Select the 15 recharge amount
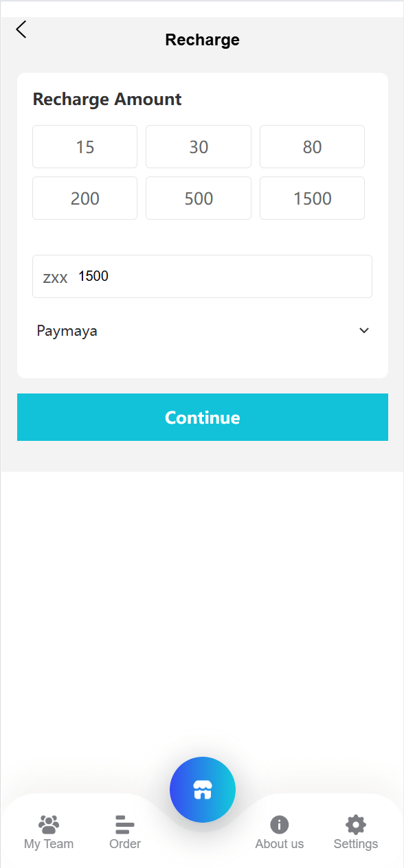The height and width of the screenshot is (868, 404). click(x=85, y=147)
